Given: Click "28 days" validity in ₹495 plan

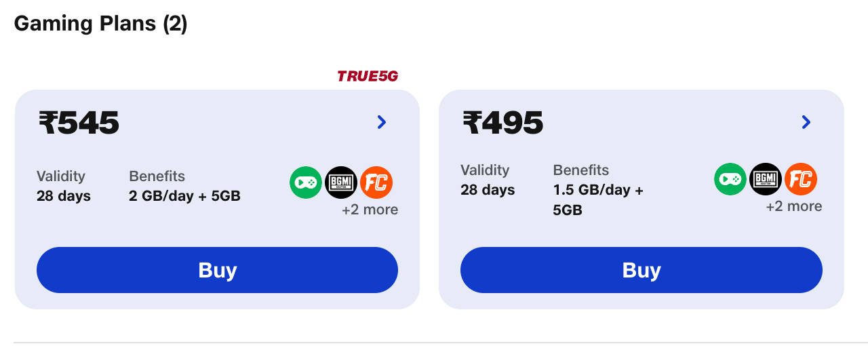Looking at the screenshot, I should pyautogui.click(x=488, y=190).
